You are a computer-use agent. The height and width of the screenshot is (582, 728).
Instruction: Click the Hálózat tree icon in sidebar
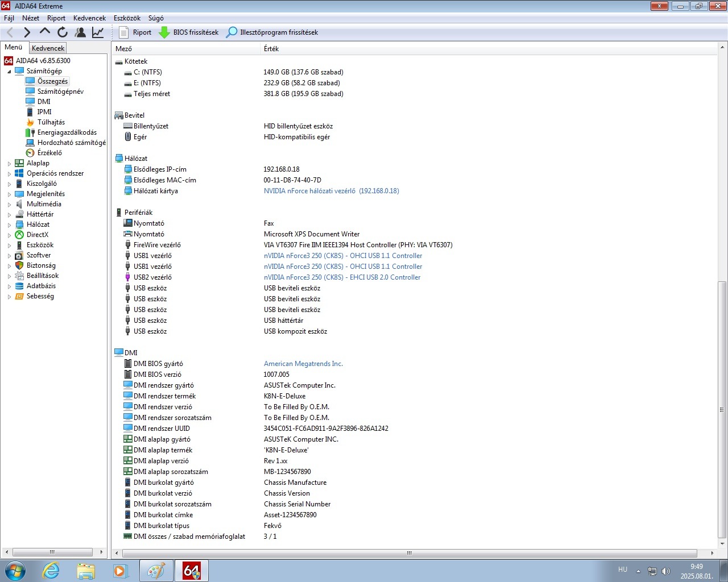coord(19,225)
